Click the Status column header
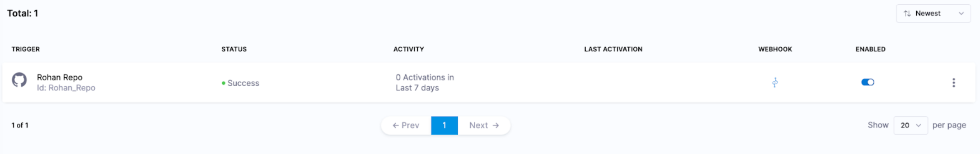The image size is (980, 154). (234, 49)
